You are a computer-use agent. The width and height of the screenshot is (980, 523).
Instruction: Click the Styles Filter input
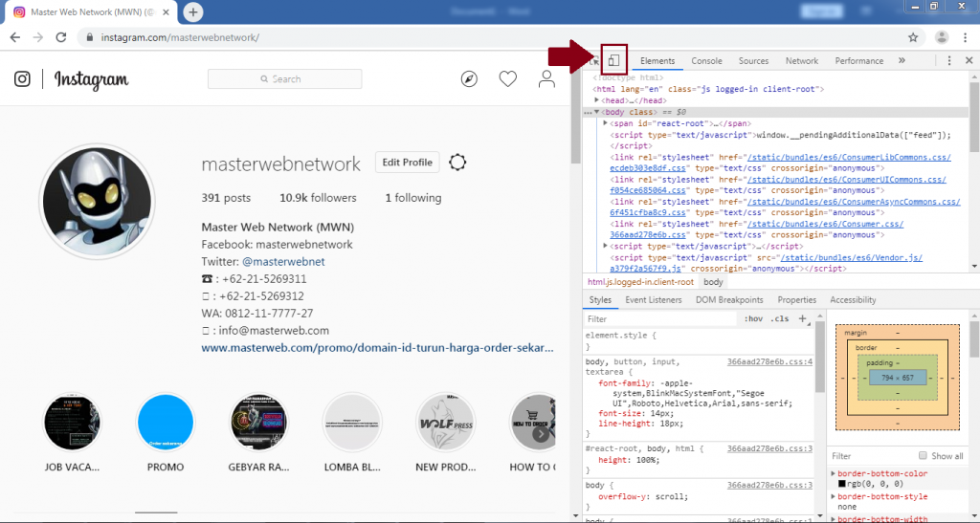[x=660, y=319]
